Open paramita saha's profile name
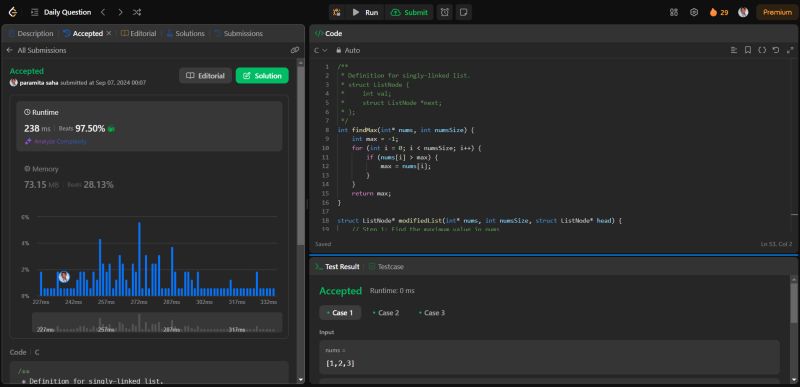This screenshot has width=800, height=387. pos(39,83)
